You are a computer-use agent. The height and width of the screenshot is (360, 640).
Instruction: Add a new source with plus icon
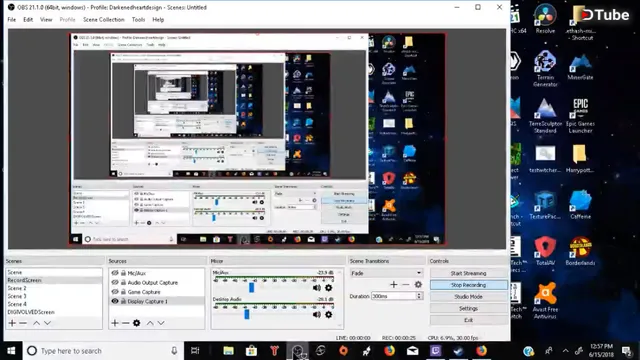[x=115, y=323]
